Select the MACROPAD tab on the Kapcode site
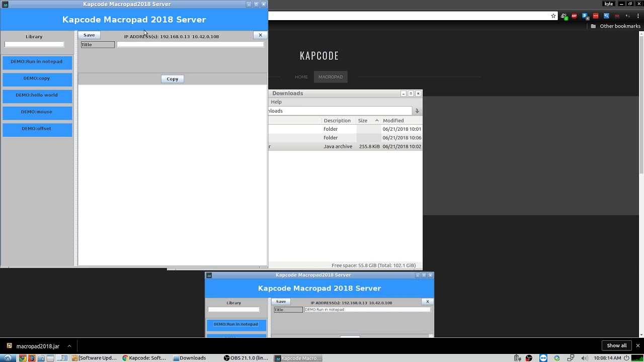The image size is (644, 362). pos(331,76)
